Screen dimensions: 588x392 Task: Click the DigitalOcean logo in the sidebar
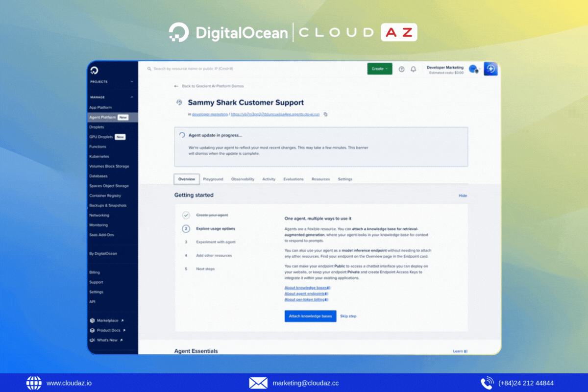(95, 70)
